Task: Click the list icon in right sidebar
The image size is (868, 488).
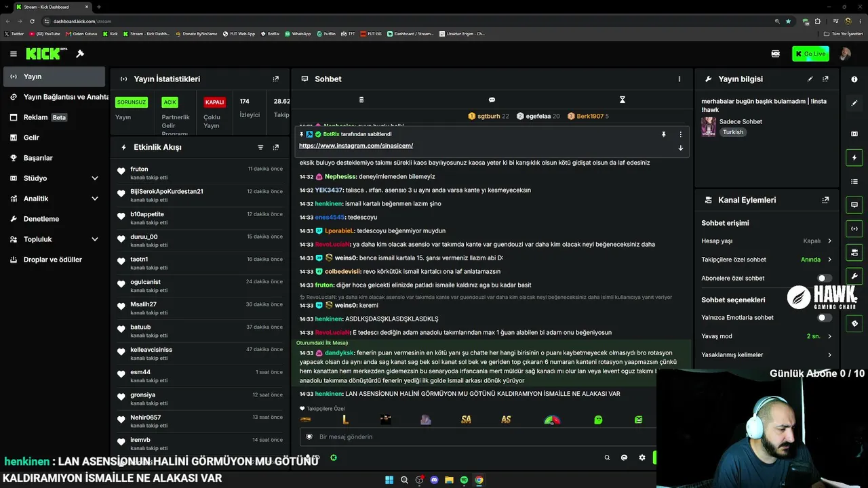Action: (854, 182)
